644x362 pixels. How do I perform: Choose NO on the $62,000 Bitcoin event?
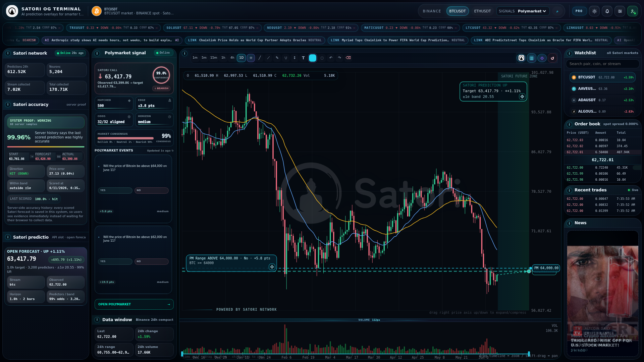click(x=152, y=261)
